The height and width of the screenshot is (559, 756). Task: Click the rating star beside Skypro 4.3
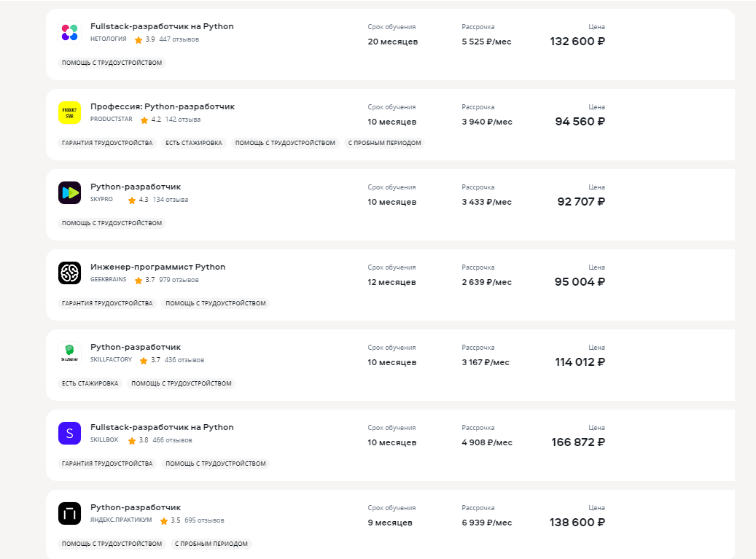point(132,200)
